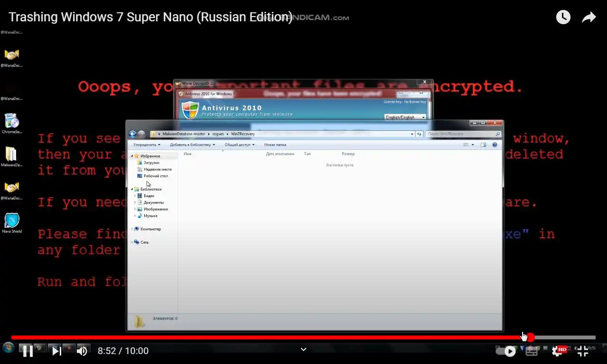Click the Explorer search field
Viewport: 607px width, 364px height.
click(x=463, y=134)
